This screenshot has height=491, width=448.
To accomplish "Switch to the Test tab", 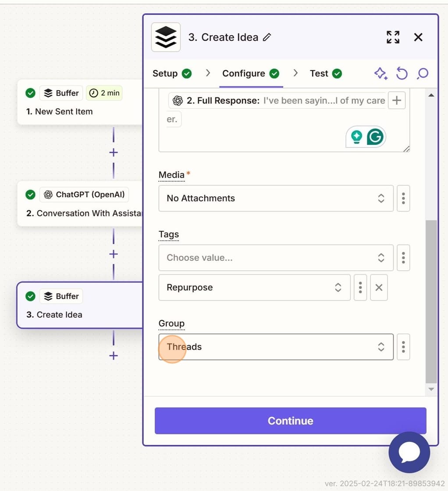I will [319, 73].
